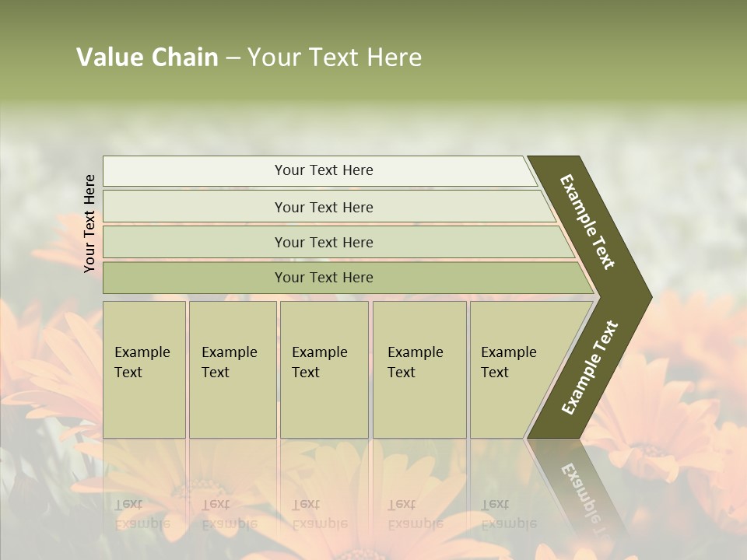This screenshot has width=747, height=560.
Task: Click the mirrored reflection under the fifth box
Action: click(509, 514)
